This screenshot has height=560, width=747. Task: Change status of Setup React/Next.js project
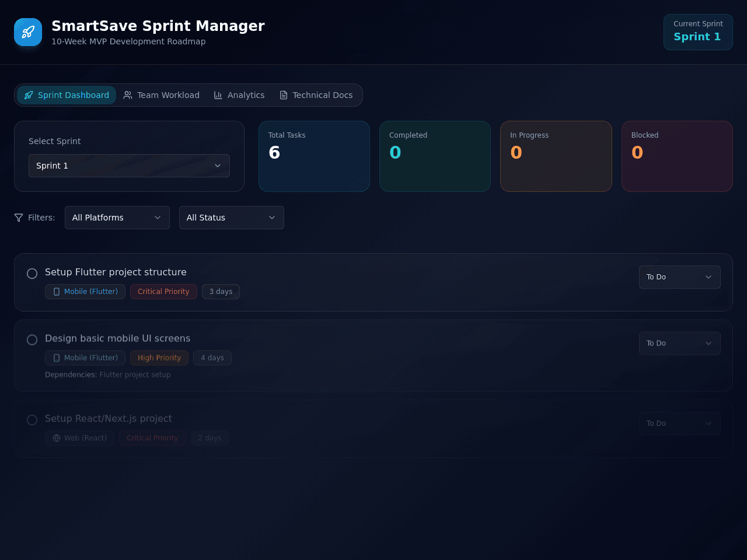pyautogui.click(x=680, y=423)
